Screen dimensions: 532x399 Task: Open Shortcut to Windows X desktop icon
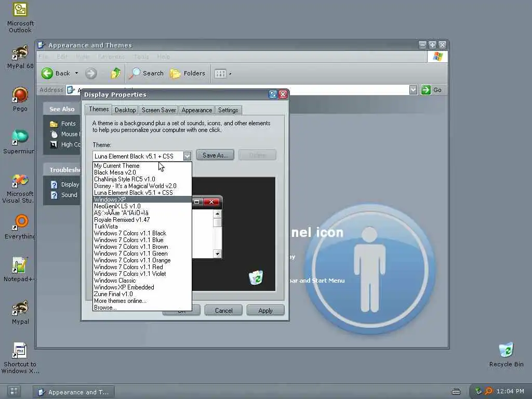coord(20,358)
